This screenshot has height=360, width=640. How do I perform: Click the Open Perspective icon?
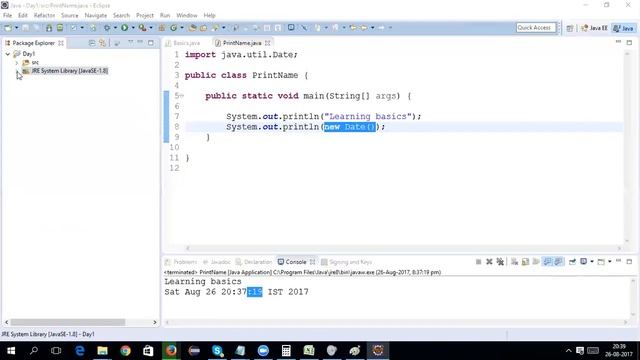(x=570, y=28)
